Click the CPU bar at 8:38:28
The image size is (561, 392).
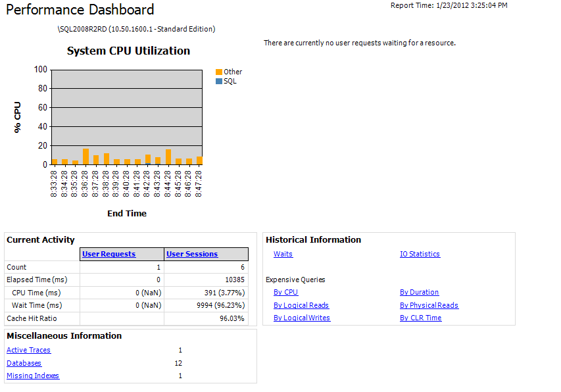[107, 159]
